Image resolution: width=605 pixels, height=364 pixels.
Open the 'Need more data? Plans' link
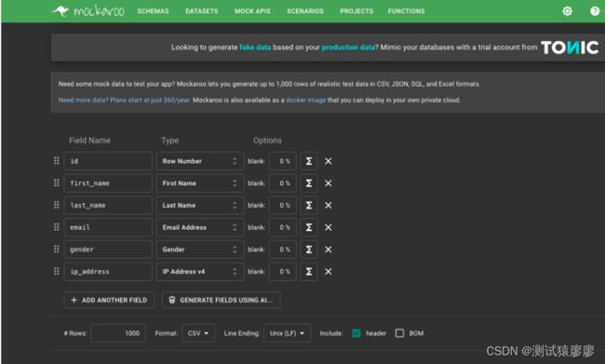[x=124, y=100]
